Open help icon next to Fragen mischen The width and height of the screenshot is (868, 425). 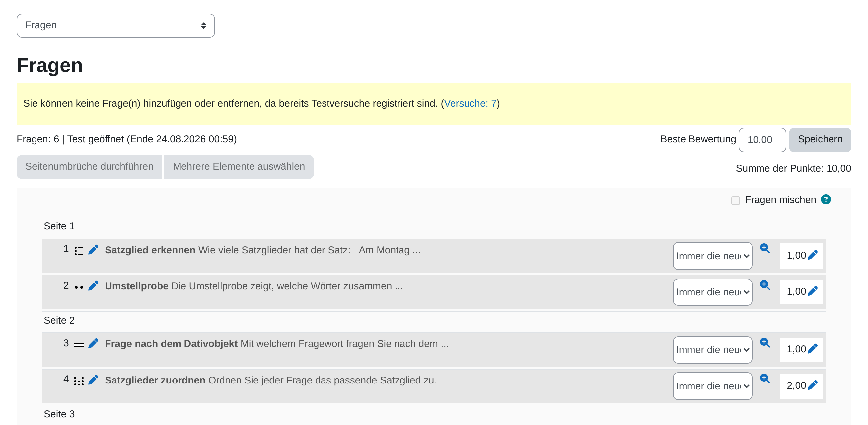[826, 199]
